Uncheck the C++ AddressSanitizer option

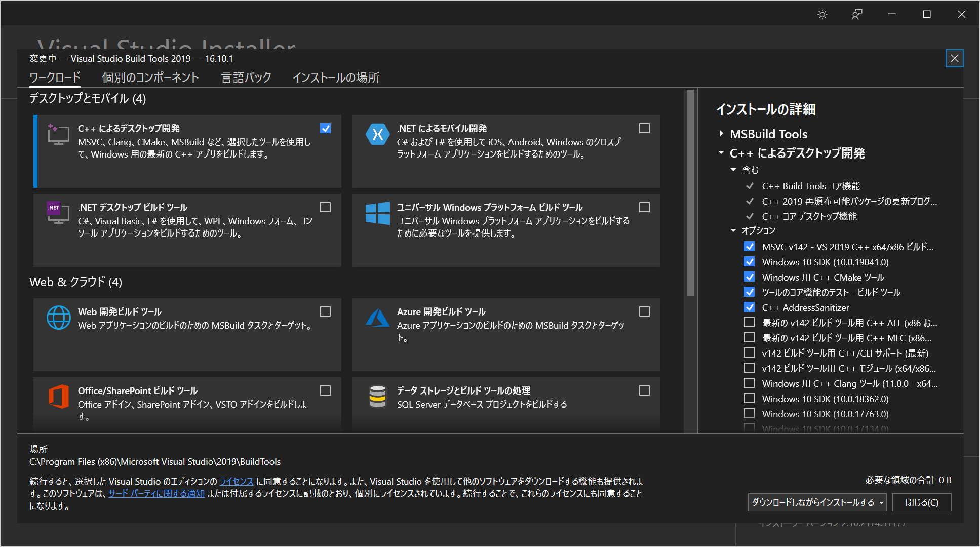(x=750, y=307)
